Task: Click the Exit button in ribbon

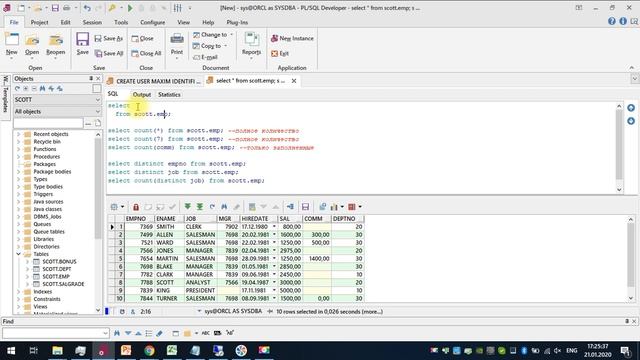Action: pyautogui.click(x=280, y=53)
